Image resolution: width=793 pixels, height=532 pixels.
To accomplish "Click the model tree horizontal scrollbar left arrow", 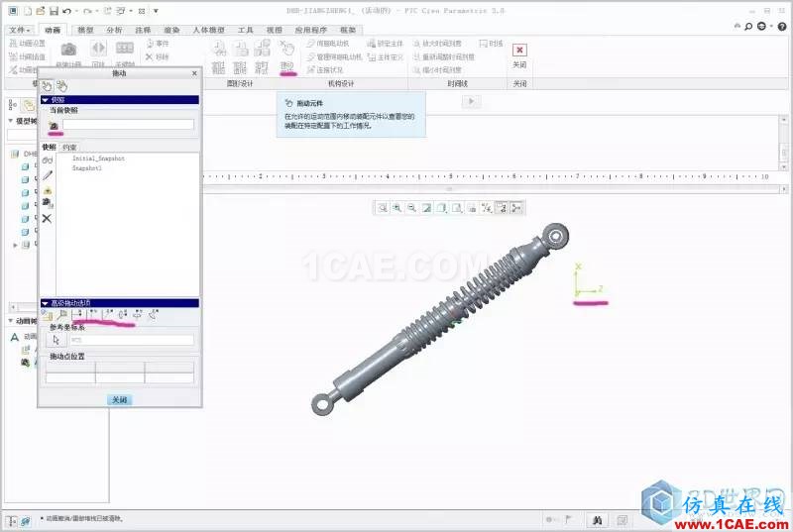I will 13,307.
